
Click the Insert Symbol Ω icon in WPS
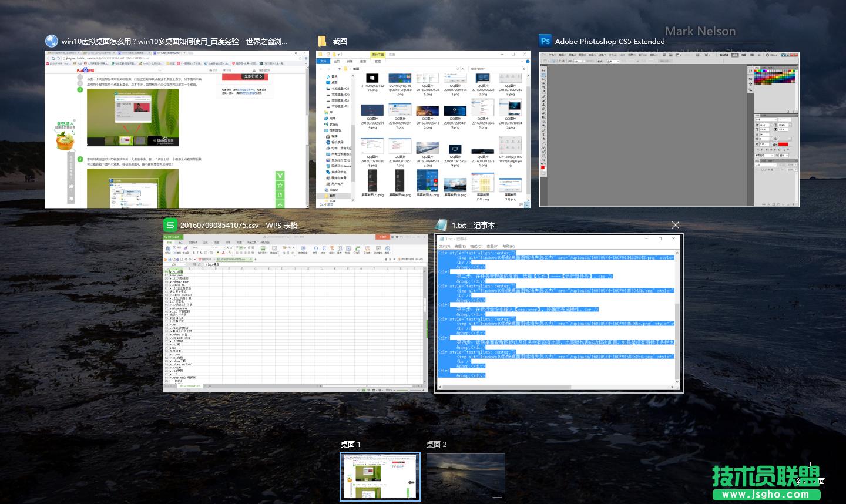(315, 249)
